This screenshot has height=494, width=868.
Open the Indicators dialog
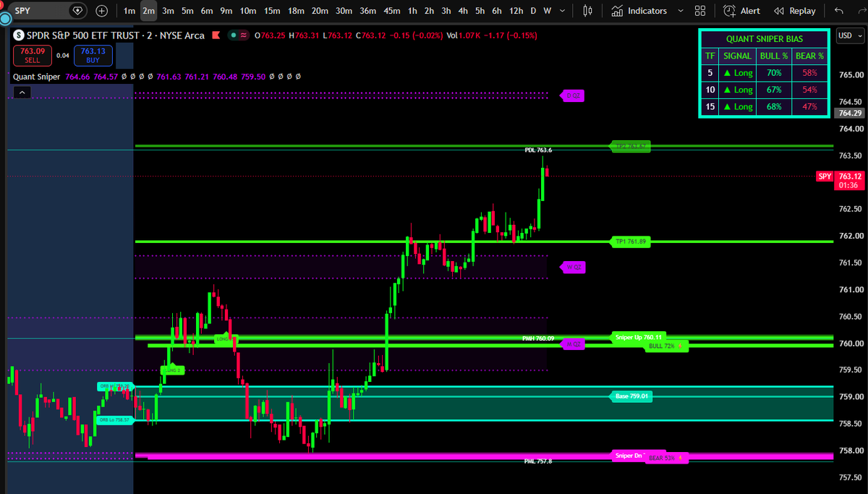pyautogui.click(x=639, y=11)
